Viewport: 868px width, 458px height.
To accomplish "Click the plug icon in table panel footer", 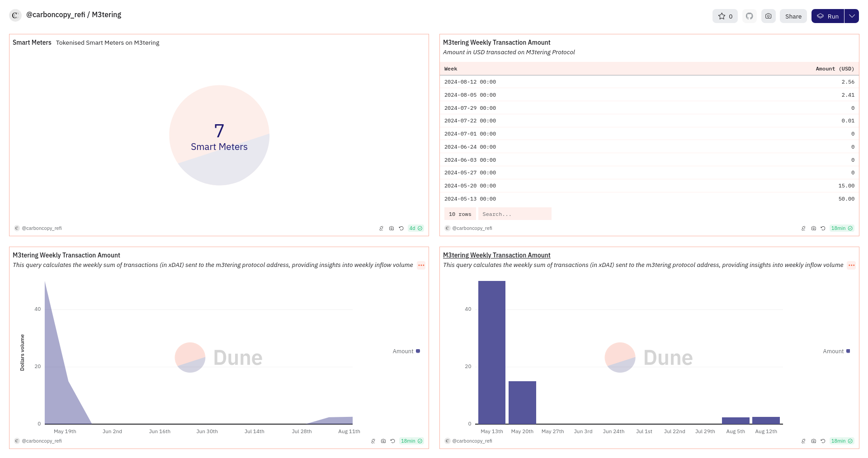I will pos(803,229).
